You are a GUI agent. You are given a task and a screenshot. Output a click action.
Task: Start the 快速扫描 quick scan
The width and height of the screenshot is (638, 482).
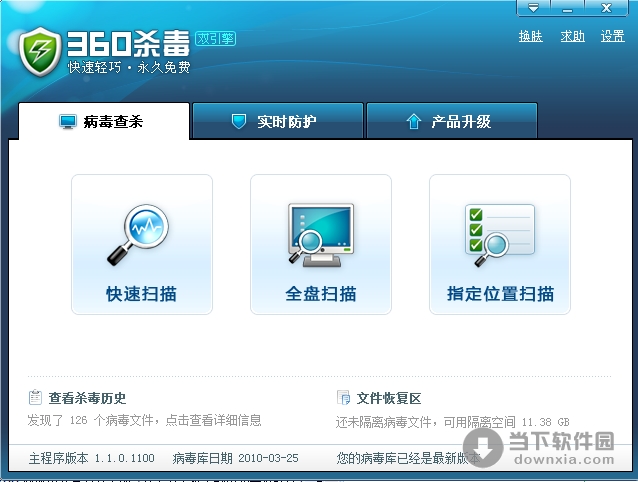coord(142,244)
